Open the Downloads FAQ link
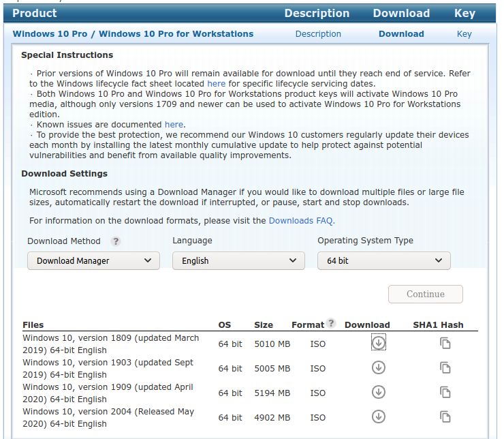Viewport: 504px width, 439px height. [x=300, y=221]
